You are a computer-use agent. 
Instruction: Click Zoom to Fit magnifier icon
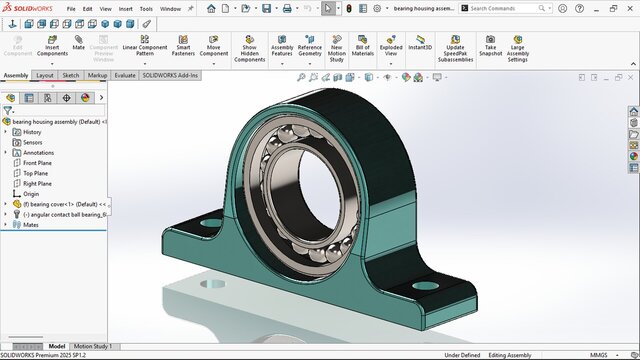301,77
